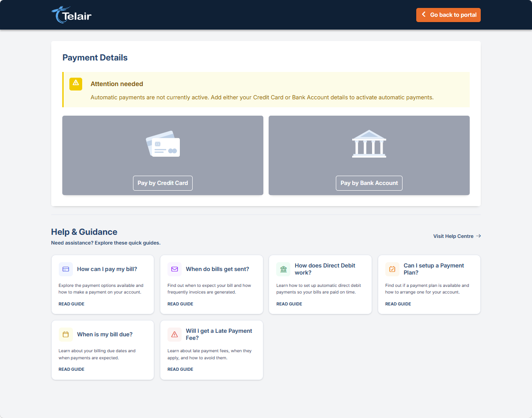Viewport: 532px width, 418px height.
Task: Click the When is my bill due? title
Action: click(x=105, y=335)
